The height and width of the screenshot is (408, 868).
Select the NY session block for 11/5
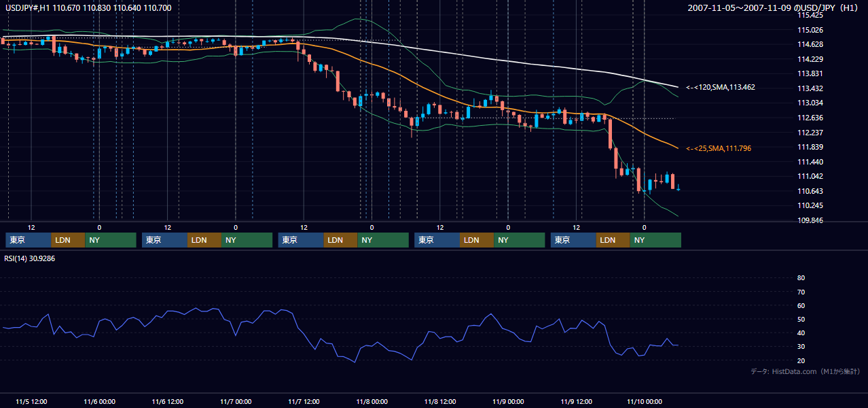(111, 240)
